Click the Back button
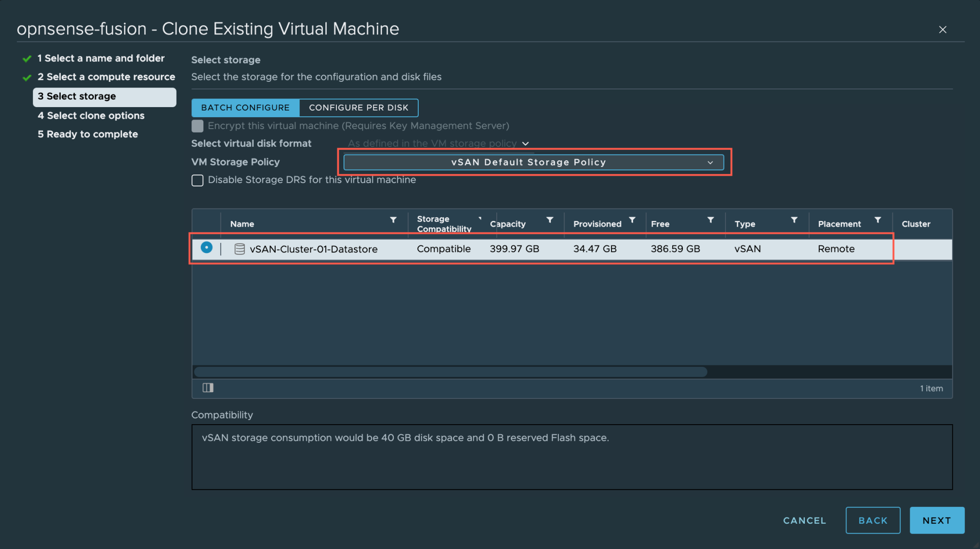980x549 pixels. pyautogui.click(x=873, y=520)
